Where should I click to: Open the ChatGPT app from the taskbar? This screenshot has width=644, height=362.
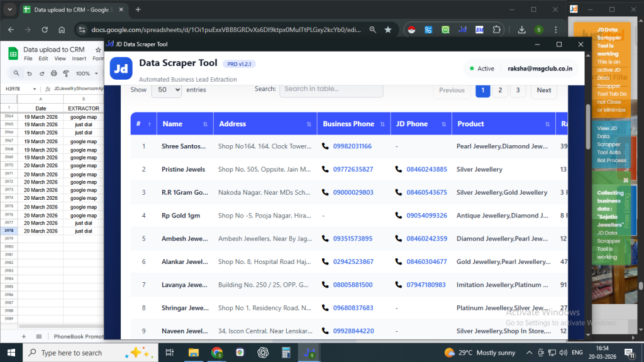(x=263, y=352)
